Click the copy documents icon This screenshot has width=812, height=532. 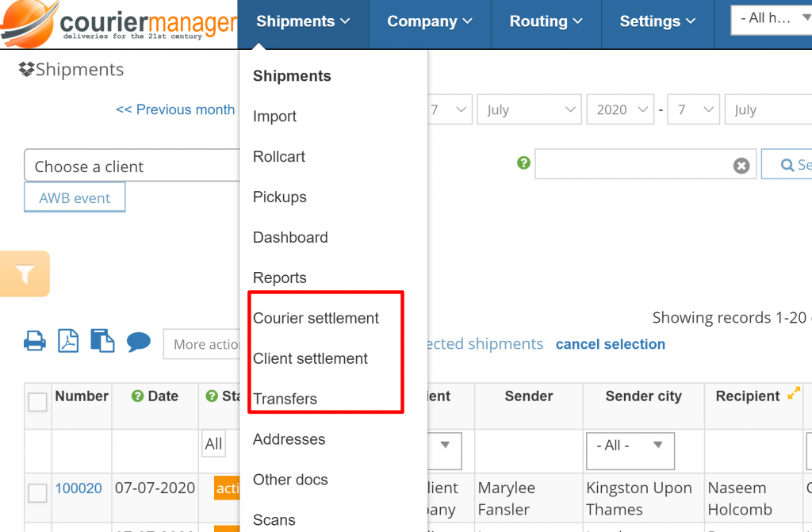(102, 342)
